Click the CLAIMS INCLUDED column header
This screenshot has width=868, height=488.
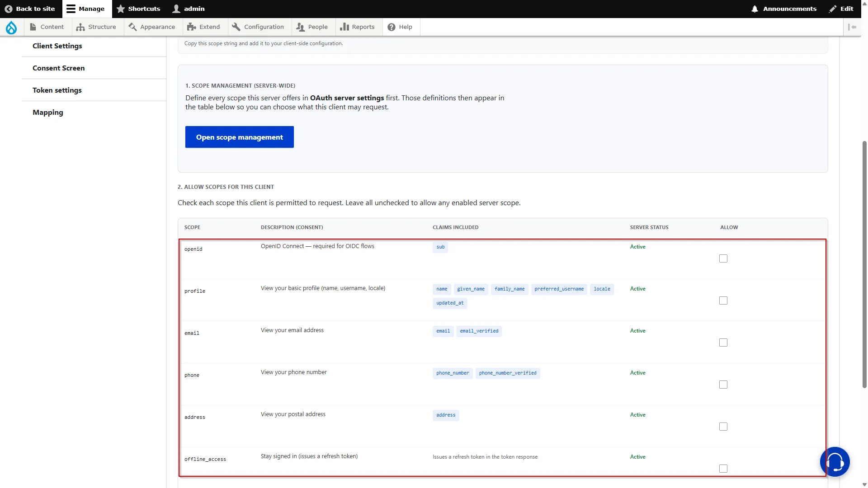click(456, 227)
